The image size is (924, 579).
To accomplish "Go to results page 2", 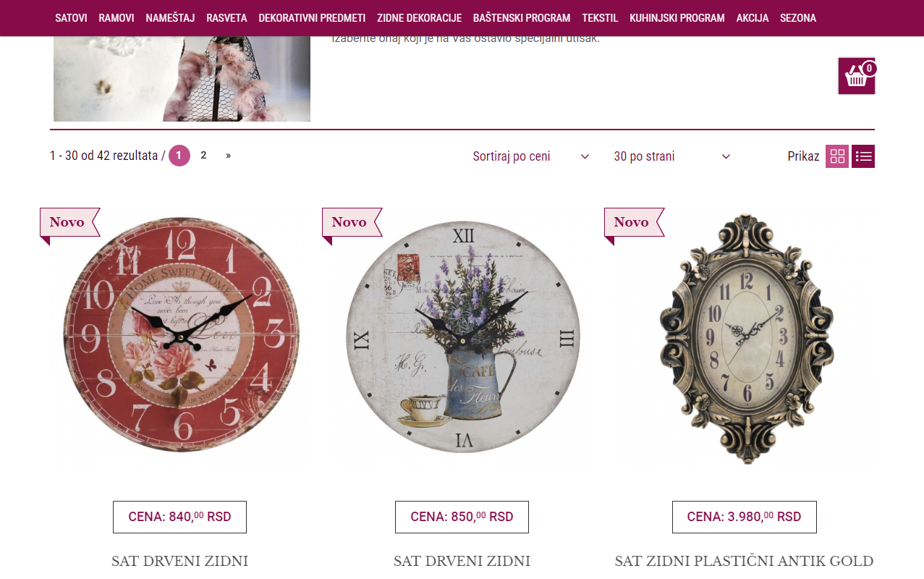I will click(203, 156).
